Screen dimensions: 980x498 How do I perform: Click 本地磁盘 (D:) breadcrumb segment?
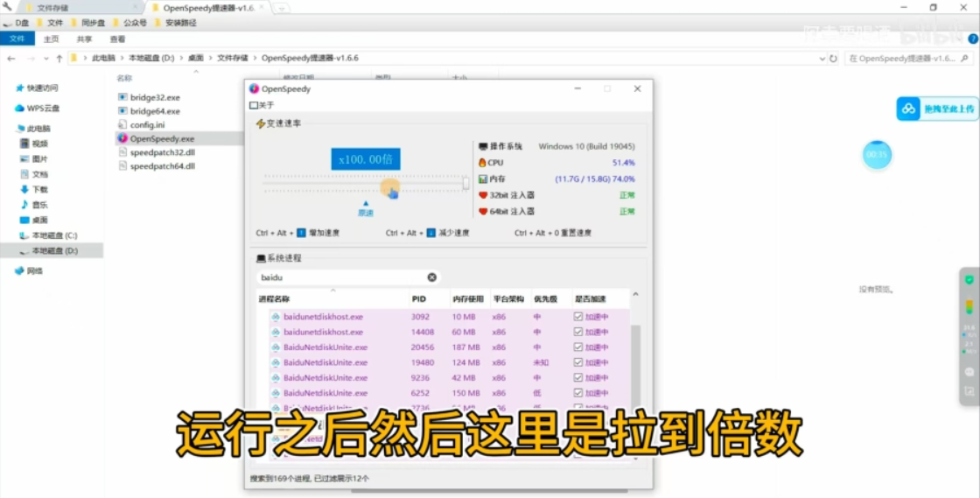coord(151,58)
